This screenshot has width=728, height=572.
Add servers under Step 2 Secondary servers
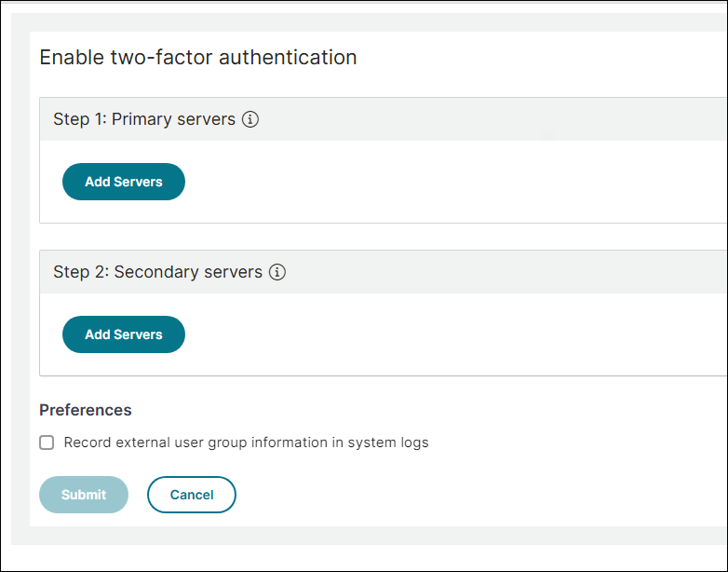coord(124,334)
